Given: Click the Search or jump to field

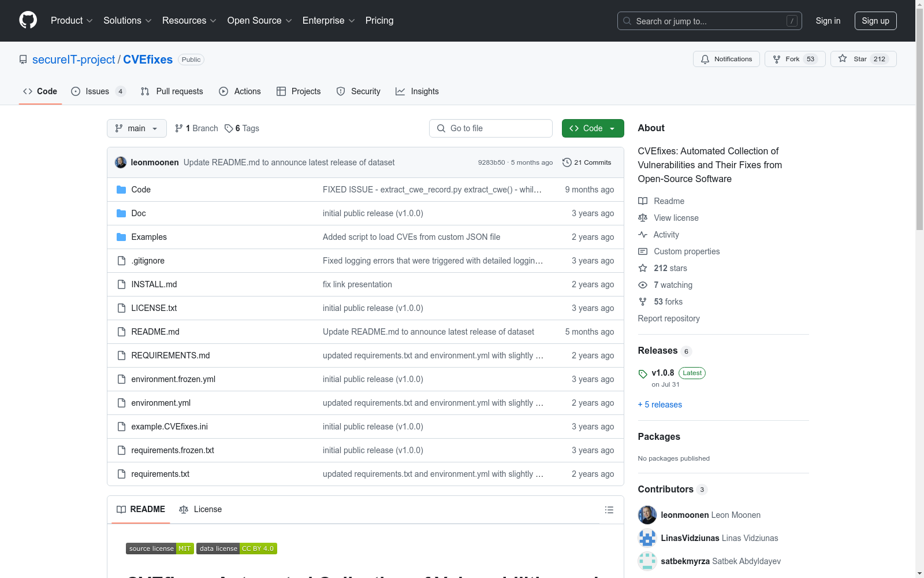Looking at the screenshot, I should [x=710, y=21].
